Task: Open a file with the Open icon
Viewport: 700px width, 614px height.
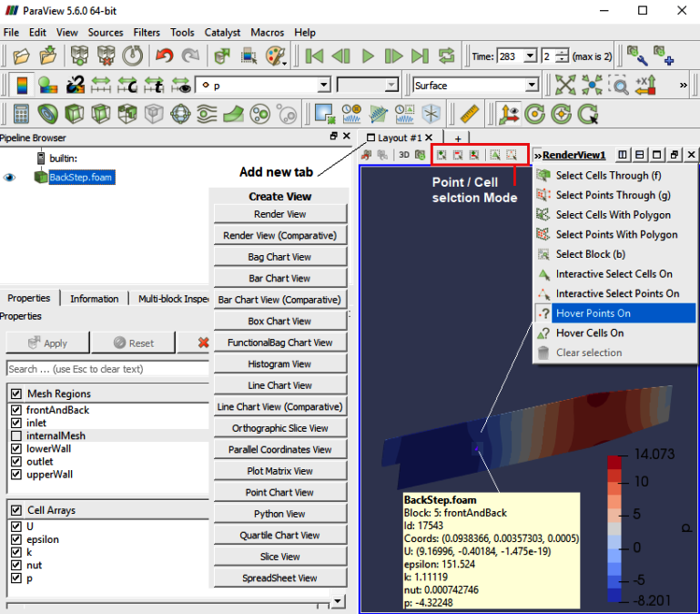Action: coord(21,56)
